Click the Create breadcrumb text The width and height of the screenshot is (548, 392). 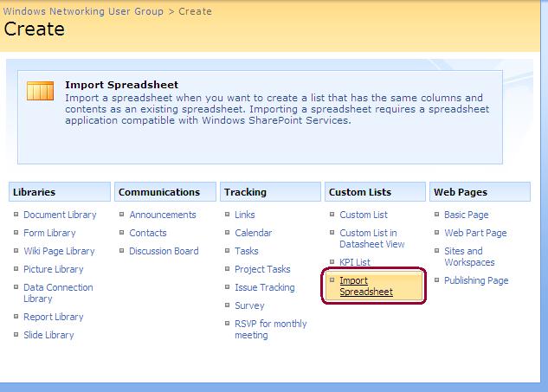point(195,11)
